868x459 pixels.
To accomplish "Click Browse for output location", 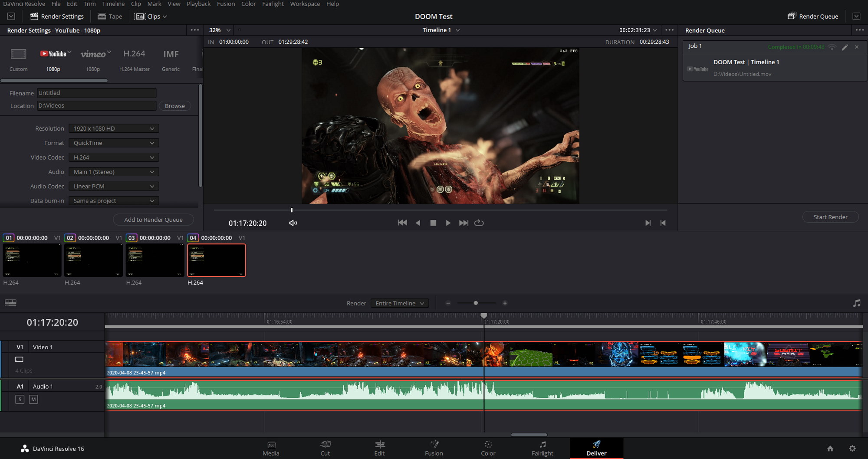I will pyautogui.click(x=175, y=106).
